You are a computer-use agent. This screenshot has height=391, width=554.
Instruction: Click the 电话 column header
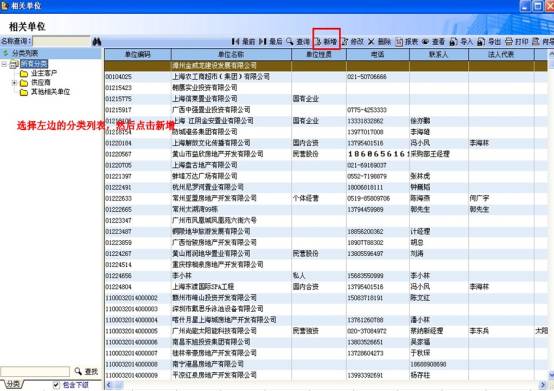click(x=378, y=54)
